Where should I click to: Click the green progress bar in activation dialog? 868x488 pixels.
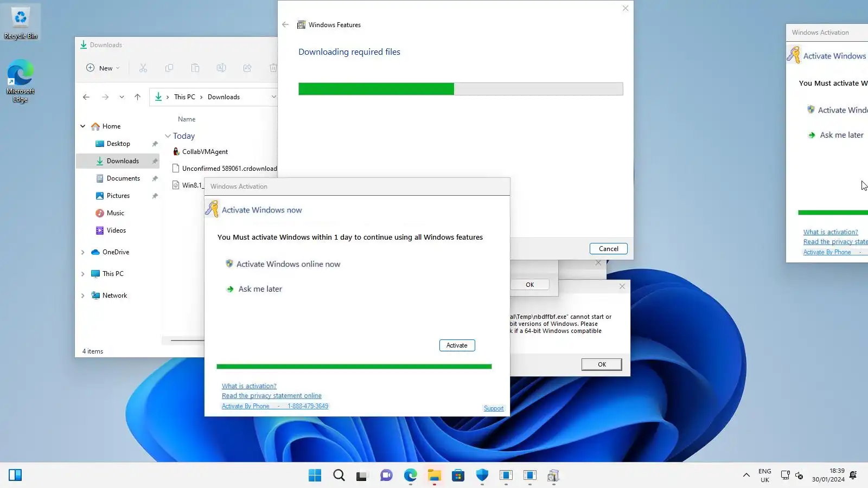pyautogui.click(x=354, y=367)
